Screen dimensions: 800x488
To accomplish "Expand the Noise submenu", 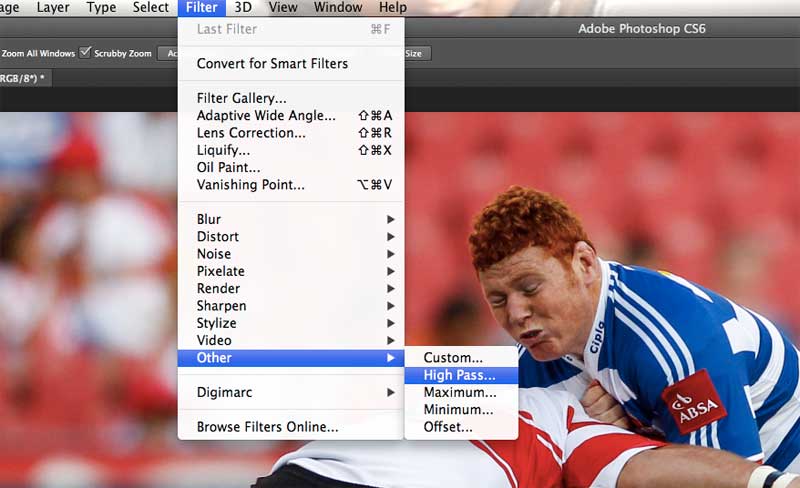I will click(291, 254).
